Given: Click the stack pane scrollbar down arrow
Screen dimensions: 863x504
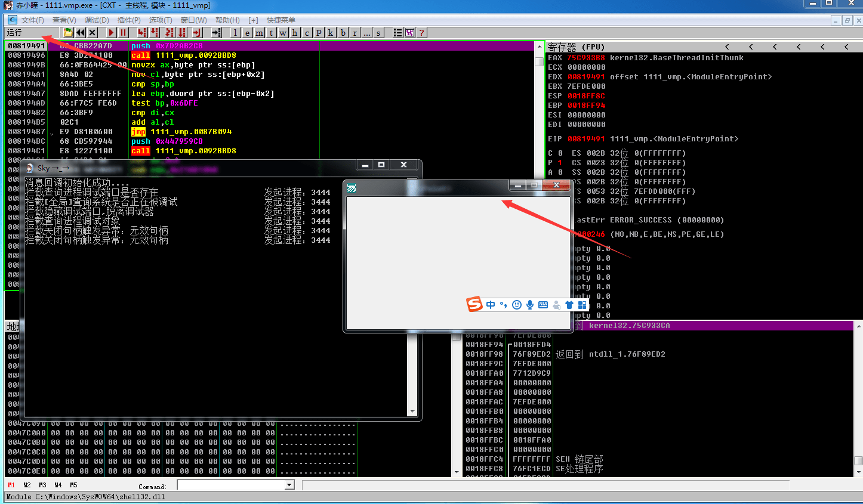Looking at the screenshot, I should tap(858, 472).
